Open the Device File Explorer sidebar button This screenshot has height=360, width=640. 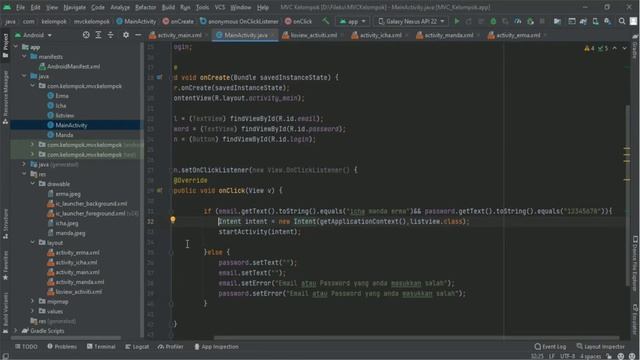pos(635,263)
